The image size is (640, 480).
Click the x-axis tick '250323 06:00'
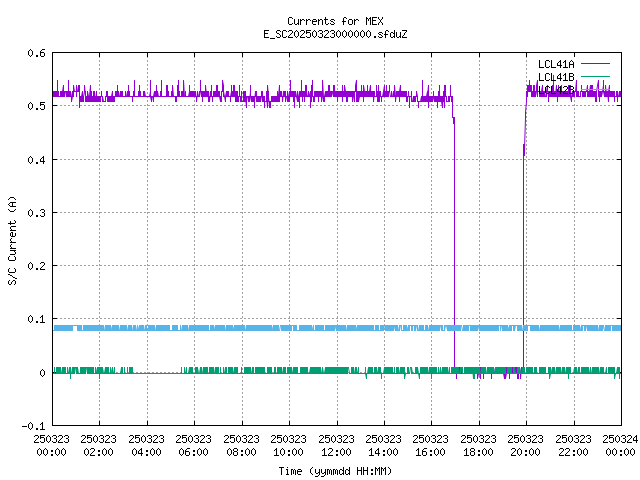[x=193, y=446]
